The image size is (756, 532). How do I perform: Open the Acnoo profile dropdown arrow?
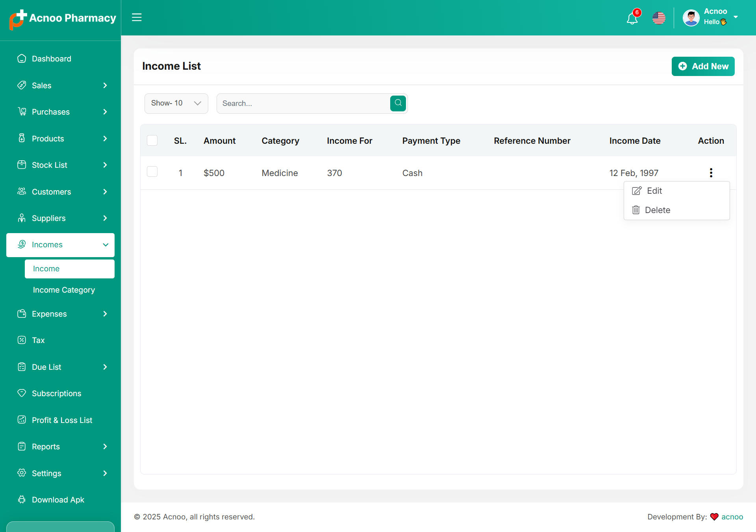pyautogui.click(x=736, y=17)
